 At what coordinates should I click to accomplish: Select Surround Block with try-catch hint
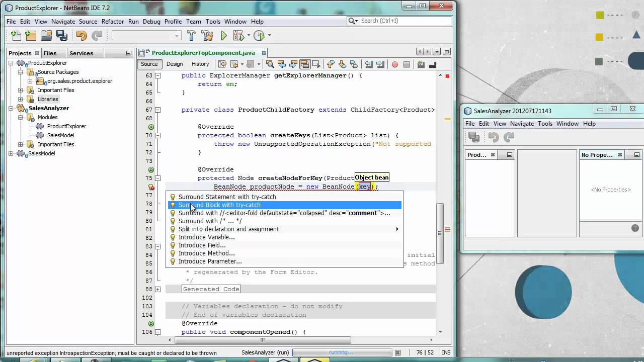tap(284, 205)
